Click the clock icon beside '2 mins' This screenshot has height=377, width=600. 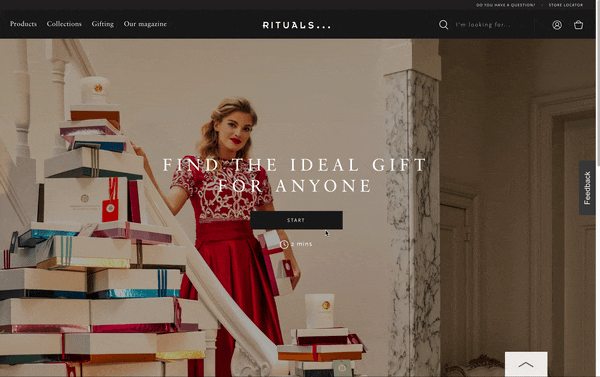tap(284, 244)
